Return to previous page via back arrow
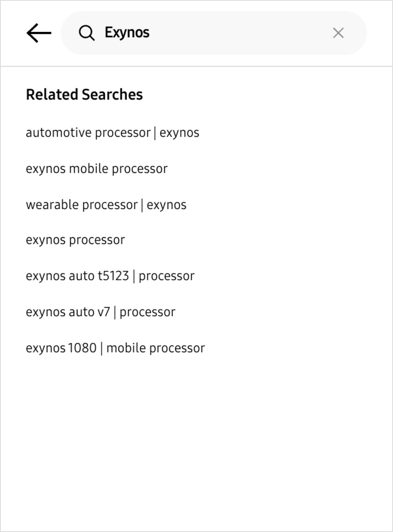Screen dimensions: 393x532 39,33
